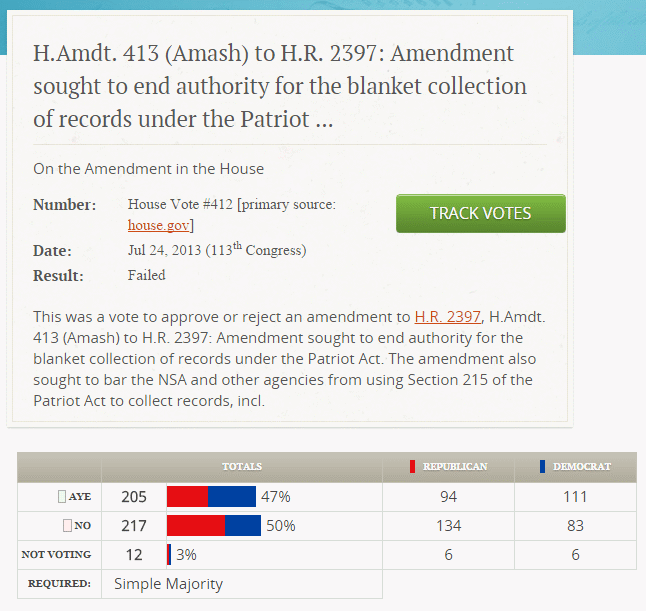Click the Republican No count of 134

tap(448, 525)
